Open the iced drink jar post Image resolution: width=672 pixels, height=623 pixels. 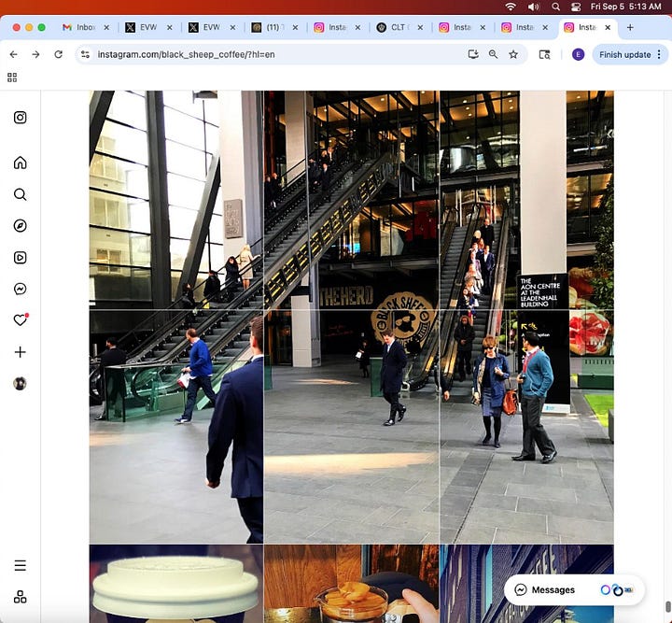(352, 584)
